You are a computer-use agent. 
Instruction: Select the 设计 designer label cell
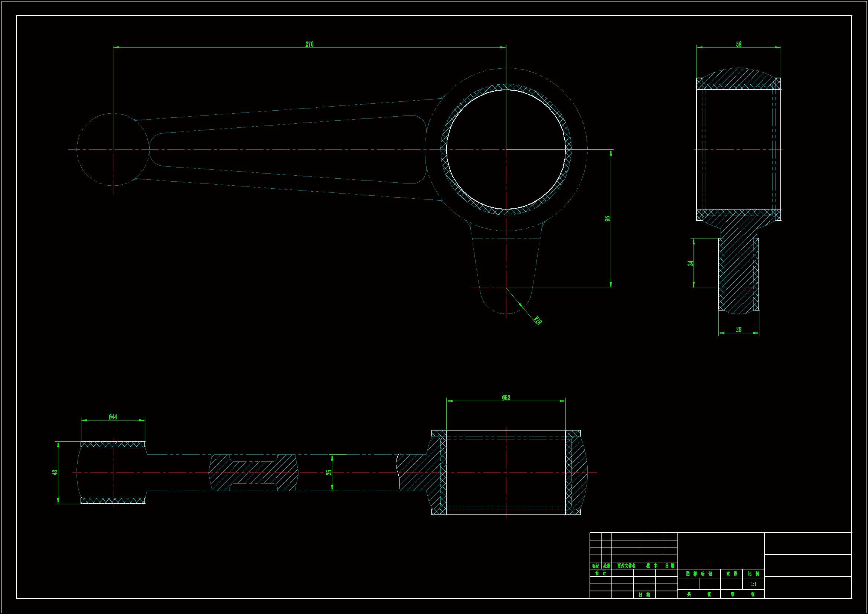(600, 573)
